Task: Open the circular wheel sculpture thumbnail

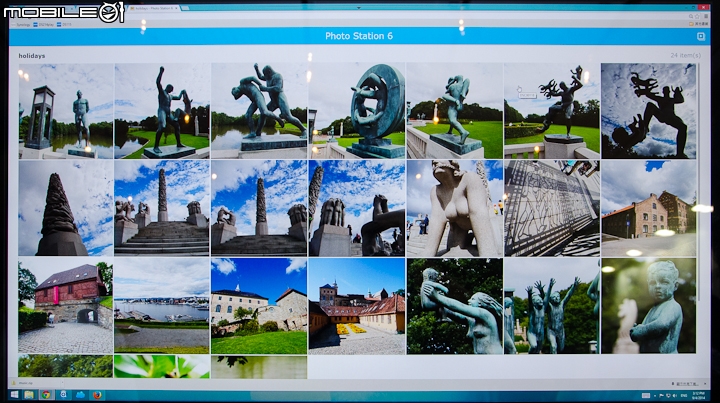Action: pyautogui.click(x=357, y=111)
